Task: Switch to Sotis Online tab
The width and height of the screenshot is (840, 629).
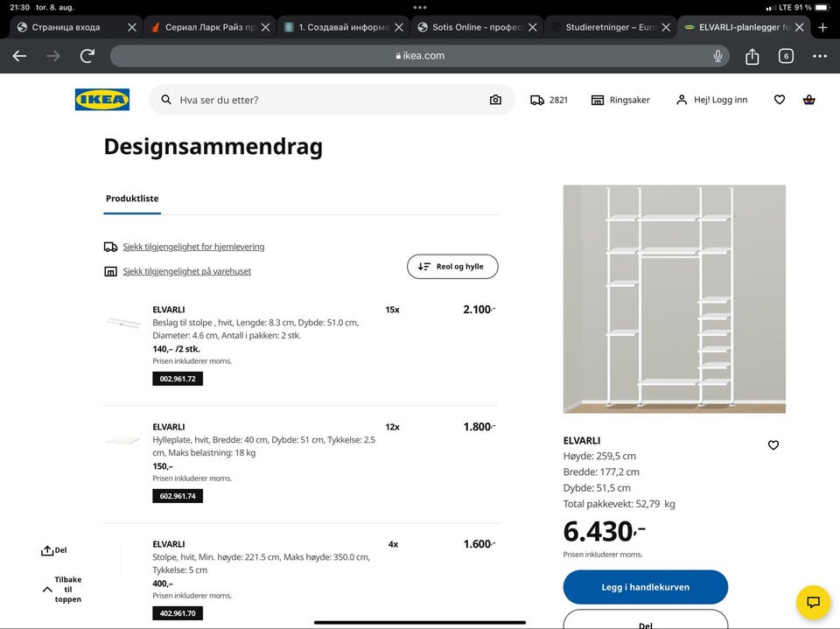Action: (477, 27)
